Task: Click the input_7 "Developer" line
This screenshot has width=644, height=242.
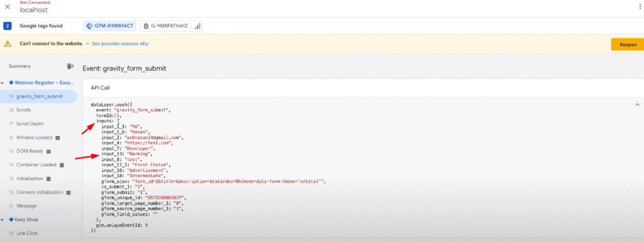Action: pyautogui.click(x=128, y=148)
